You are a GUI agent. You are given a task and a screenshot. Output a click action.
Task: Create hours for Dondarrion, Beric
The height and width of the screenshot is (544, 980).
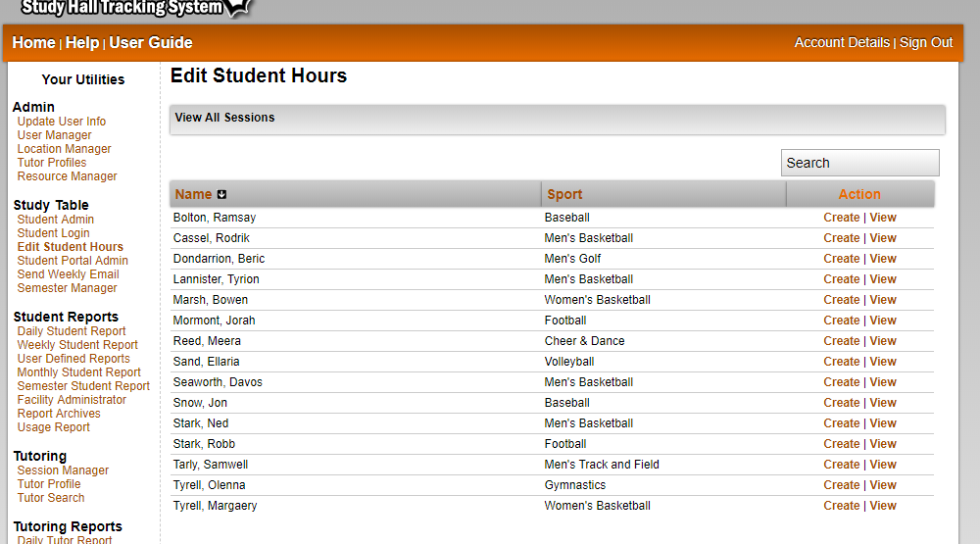coord(841,259)
